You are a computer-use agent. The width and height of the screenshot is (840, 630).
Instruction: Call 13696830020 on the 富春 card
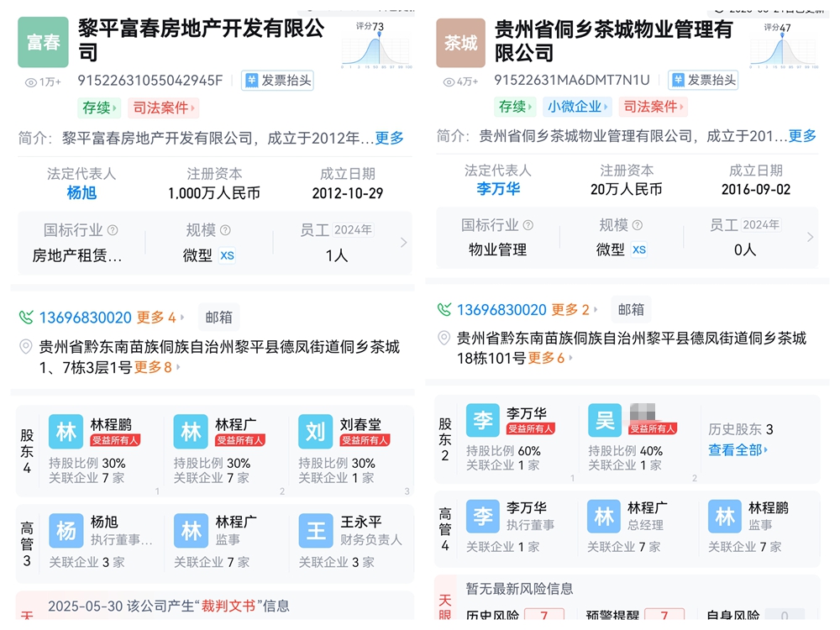pos(85,318)
